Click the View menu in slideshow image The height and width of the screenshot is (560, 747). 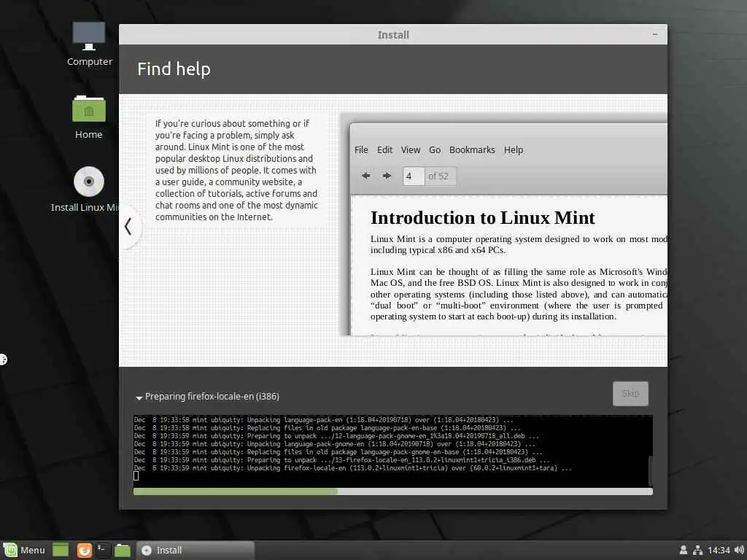(x=411, y=150)
